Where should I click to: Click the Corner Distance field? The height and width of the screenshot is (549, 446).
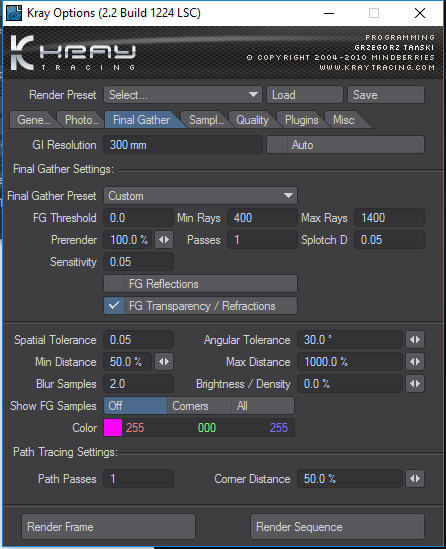350,479
